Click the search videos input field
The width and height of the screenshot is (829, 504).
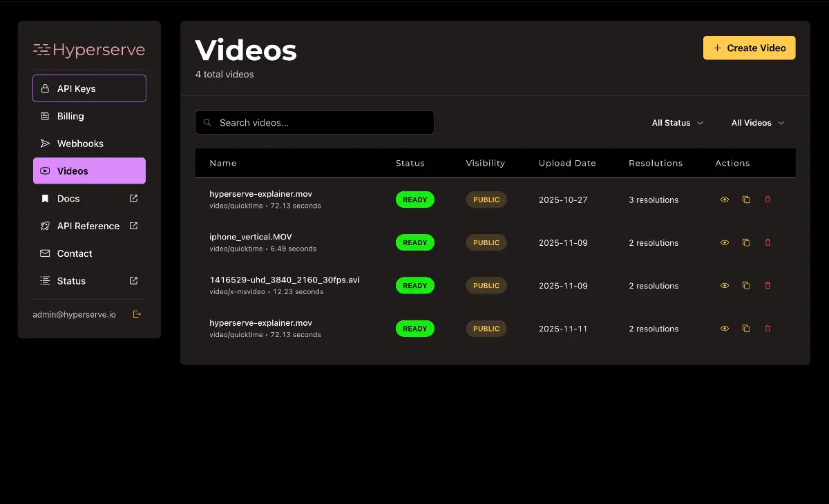click(314, 122)
